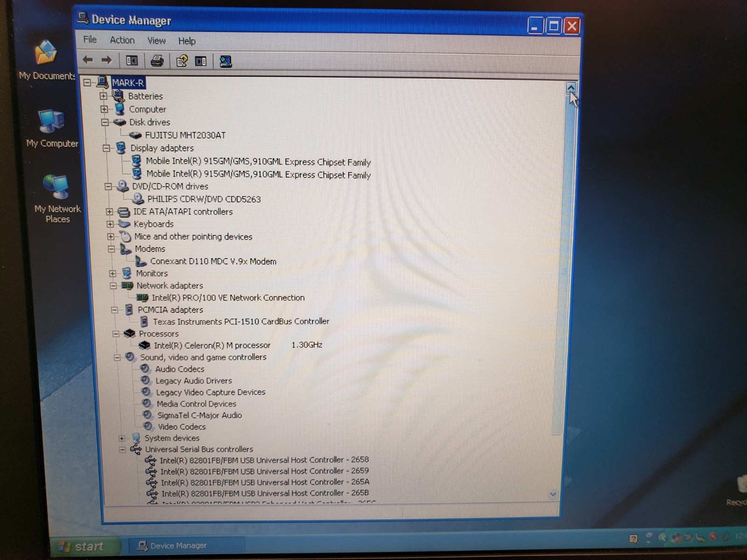Open the View menu
The height and width of the screenshot is (560, 747).
(x=156, y=41)
